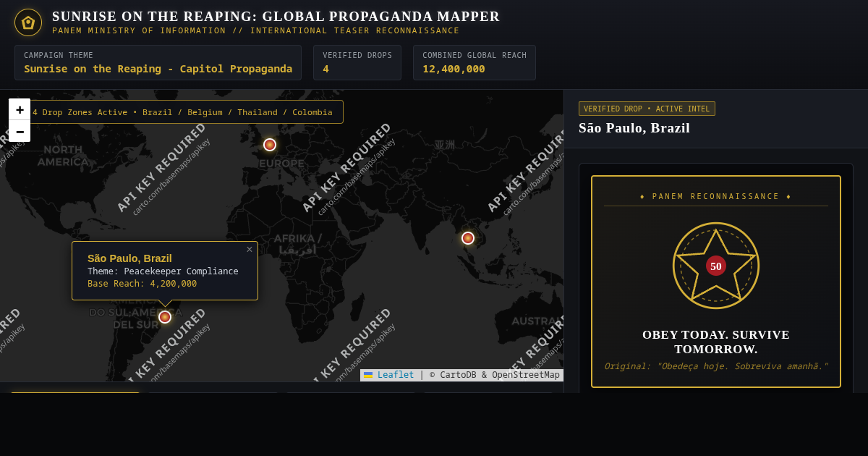
Task: Click the Verified Drops stat card
Action: [x=357, y=62]
